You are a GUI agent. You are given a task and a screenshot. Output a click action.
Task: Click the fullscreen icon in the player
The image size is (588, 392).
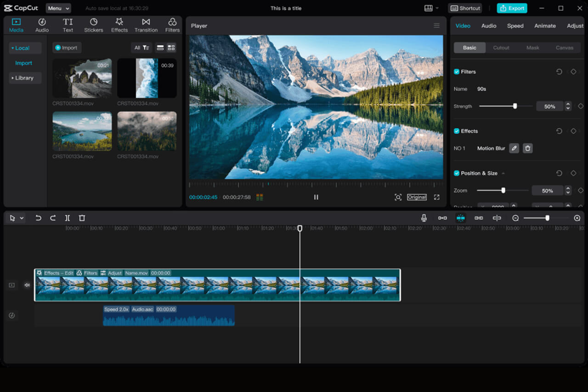436,197
